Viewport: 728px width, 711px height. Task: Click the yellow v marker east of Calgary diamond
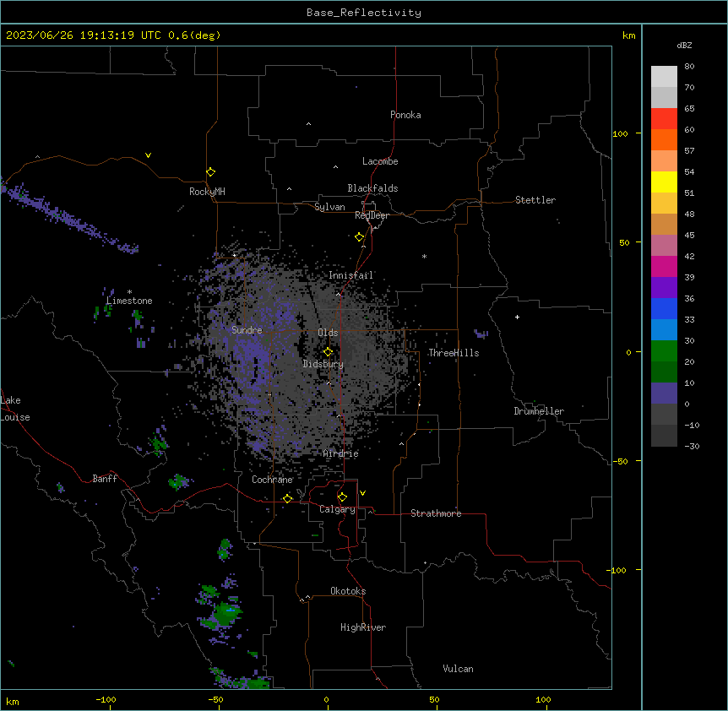click(362, 493)
